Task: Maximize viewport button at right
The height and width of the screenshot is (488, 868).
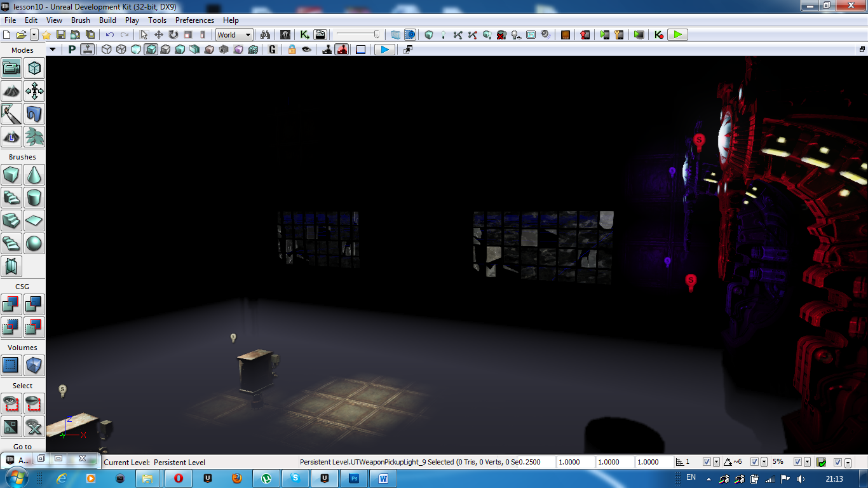Action: click(862, 50)
